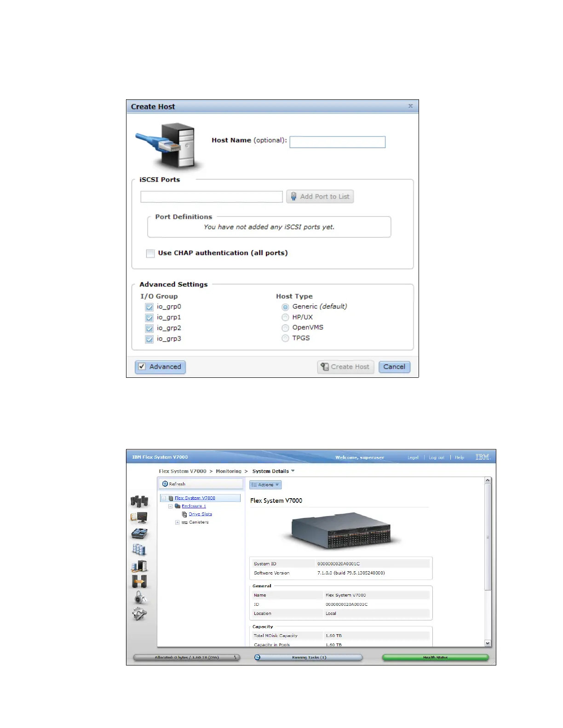
Task: Click the green Health Status bar
Action: (435, 657)
